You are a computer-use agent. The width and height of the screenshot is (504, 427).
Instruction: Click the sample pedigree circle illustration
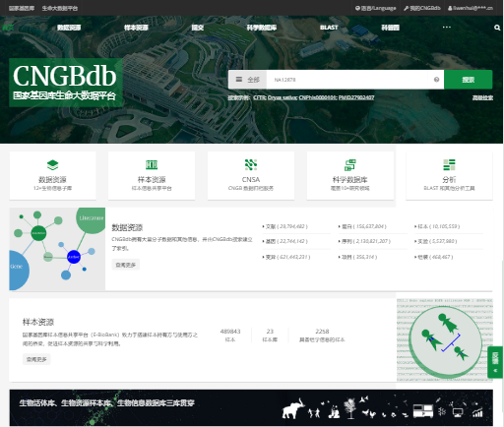click(446, 341)
